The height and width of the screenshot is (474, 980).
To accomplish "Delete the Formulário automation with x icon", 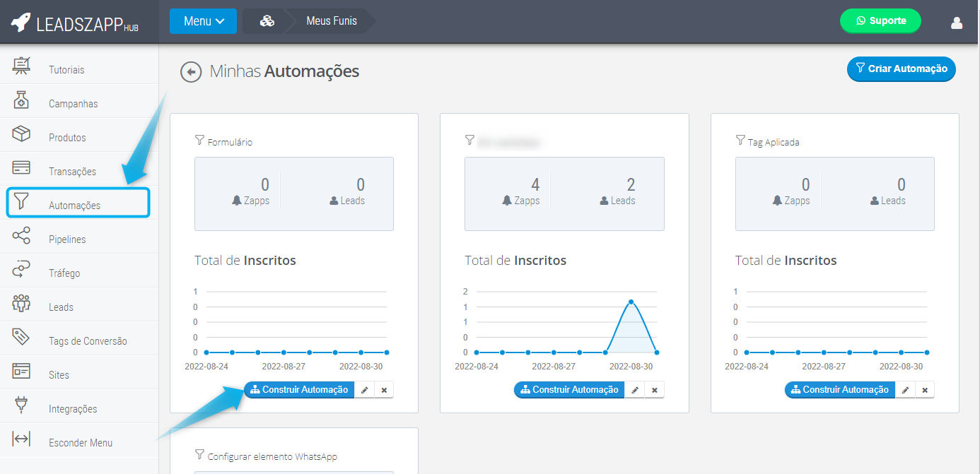I will pos(384,390).
